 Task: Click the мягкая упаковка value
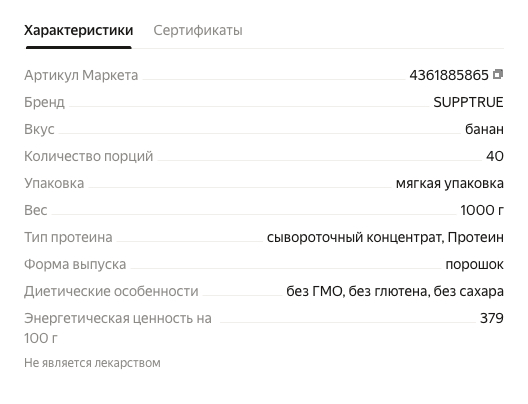tap(450, 183)
